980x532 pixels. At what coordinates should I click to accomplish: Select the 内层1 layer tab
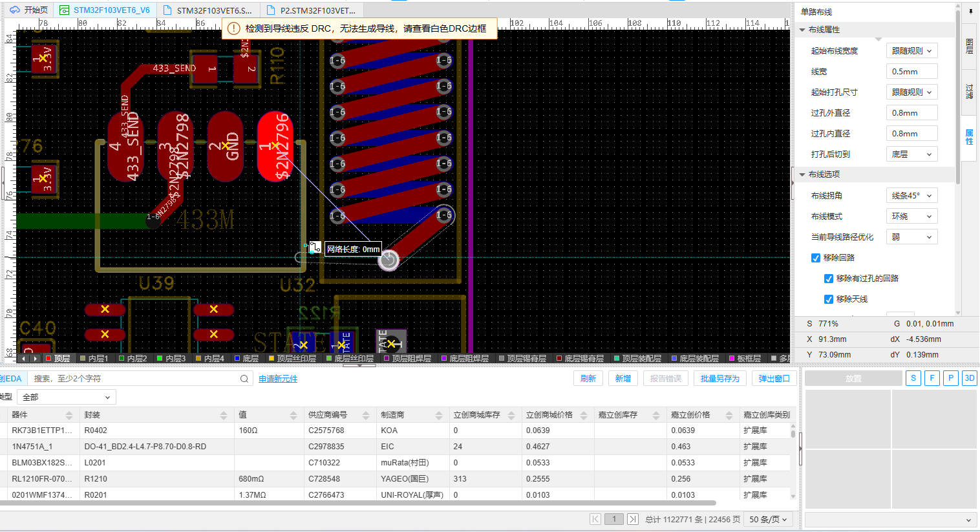click(x=94, y=358)
